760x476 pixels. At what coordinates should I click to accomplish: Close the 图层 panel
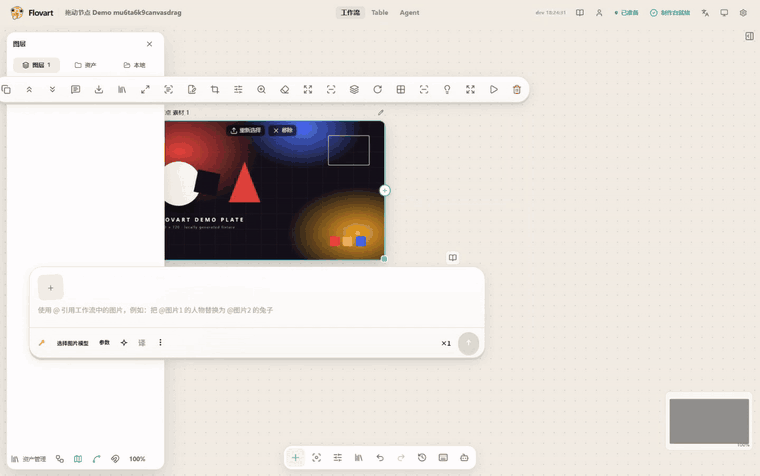[149, 44]
